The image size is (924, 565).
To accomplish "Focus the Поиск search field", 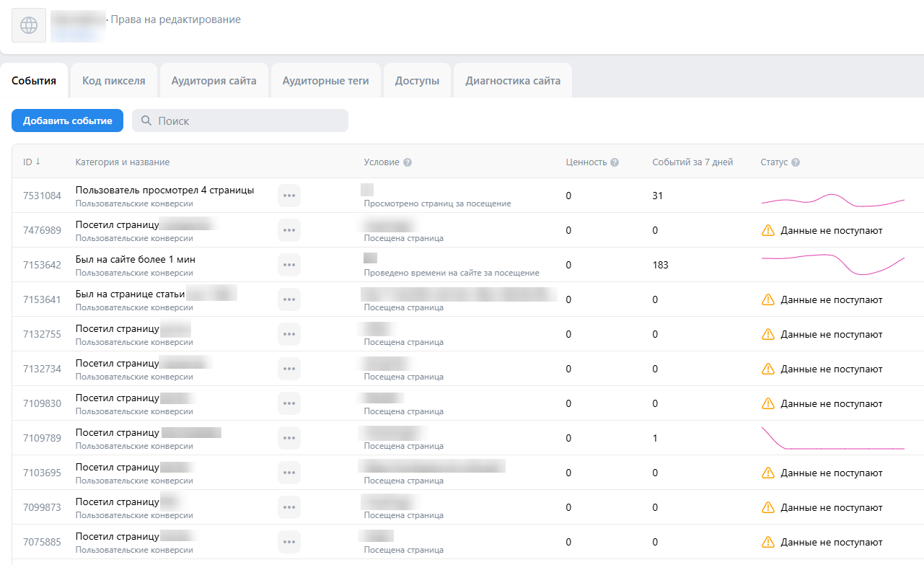I will coord(240,121).
